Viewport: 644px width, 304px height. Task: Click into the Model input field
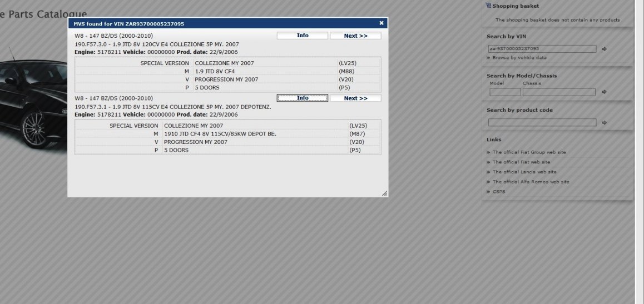click(x=505, y=92)
